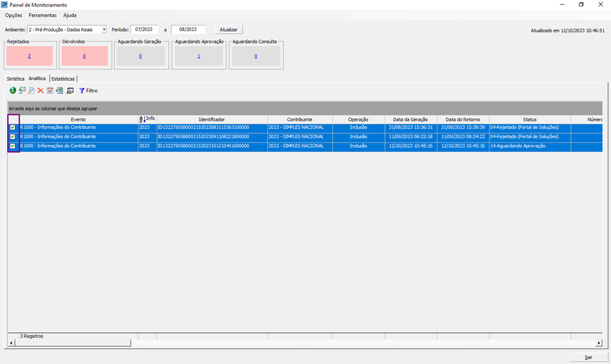Sort by the Status column header
Image resolution: width=611 pixels, height=364 pixels.
(529, 120)
